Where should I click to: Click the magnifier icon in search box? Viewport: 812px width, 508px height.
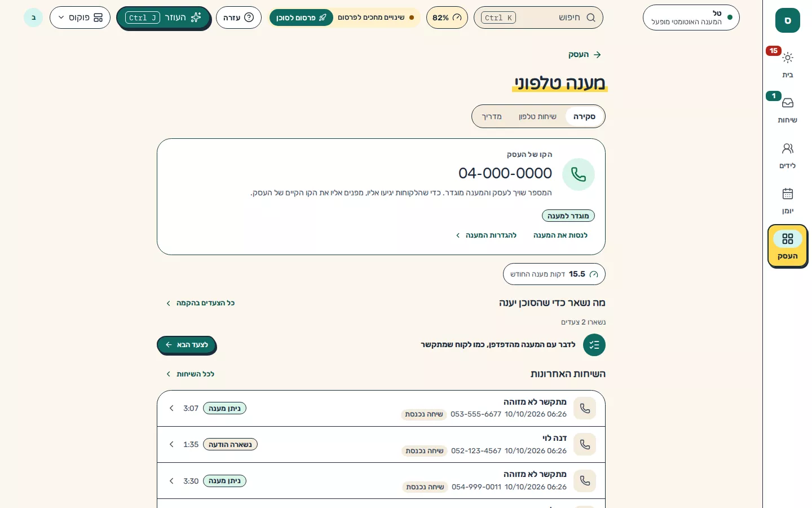590,17
